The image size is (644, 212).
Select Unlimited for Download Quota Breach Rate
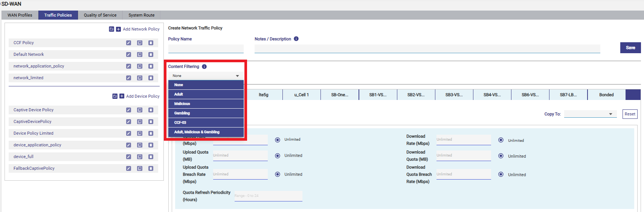pos(501,175)
